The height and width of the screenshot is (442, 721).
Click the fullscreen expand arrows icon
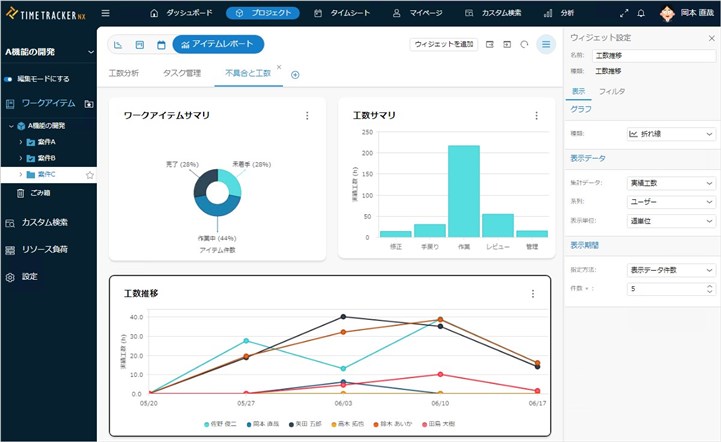point(625,13)
